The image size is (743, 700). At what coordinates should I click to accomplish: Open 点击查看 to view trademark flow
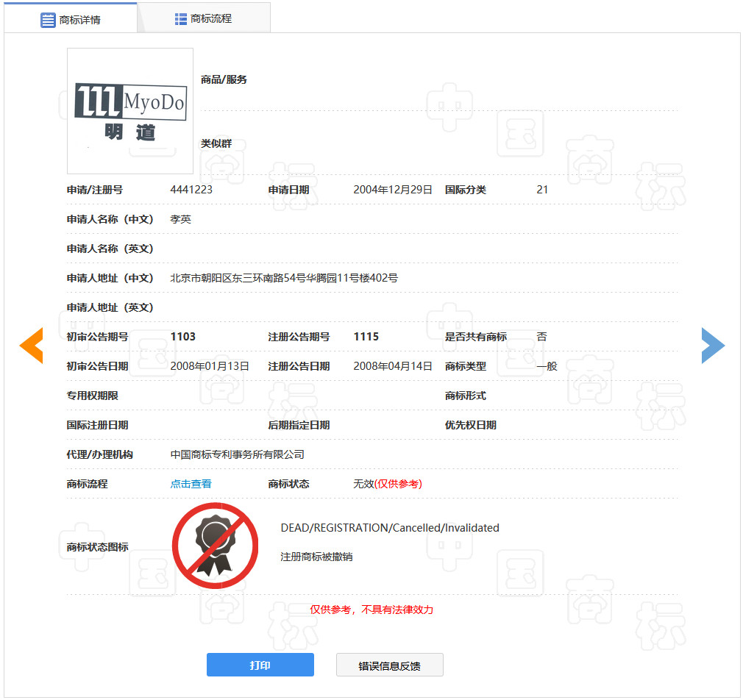pos(191,484)
